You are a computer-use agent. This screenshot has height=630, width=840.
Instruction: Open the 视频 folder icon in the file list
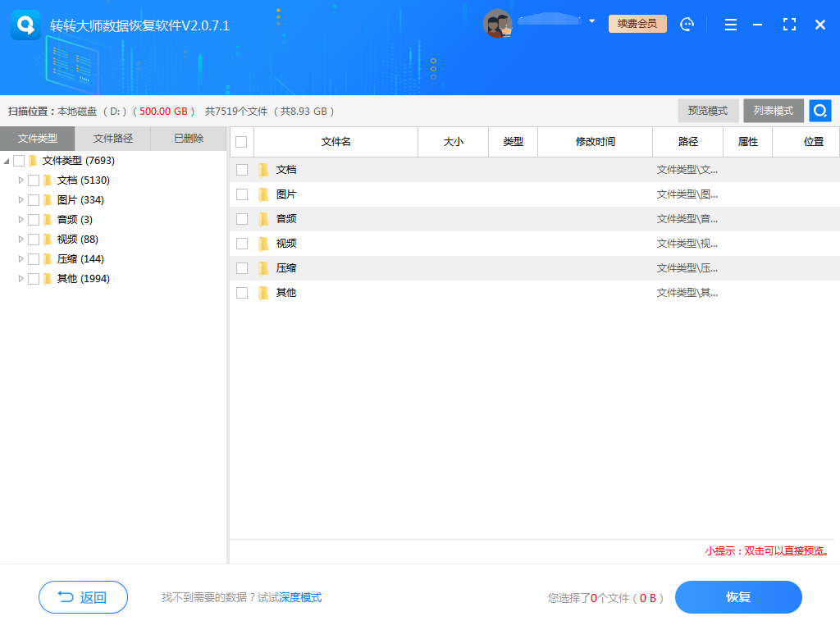tap(262, 243)
